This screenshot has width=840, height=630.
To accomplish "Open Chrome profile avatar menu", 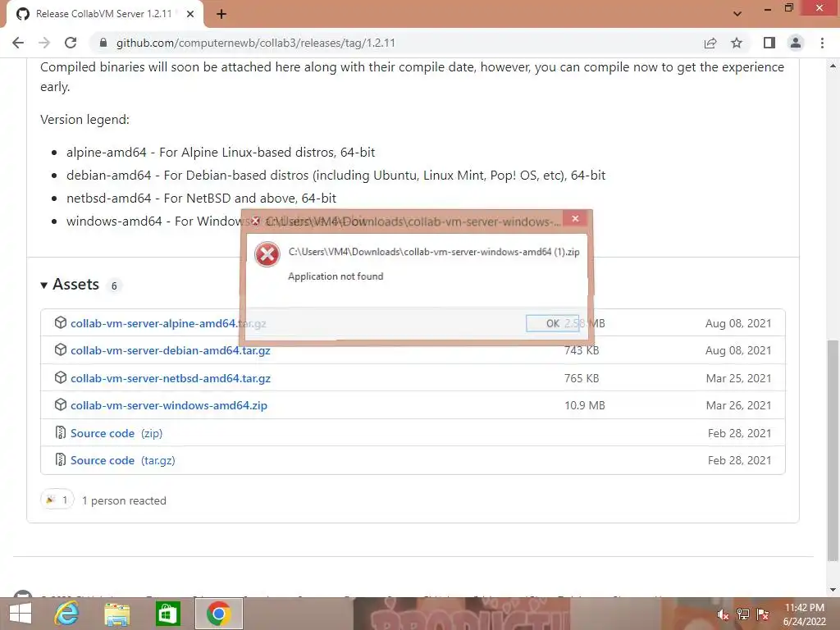I will 796,43.
